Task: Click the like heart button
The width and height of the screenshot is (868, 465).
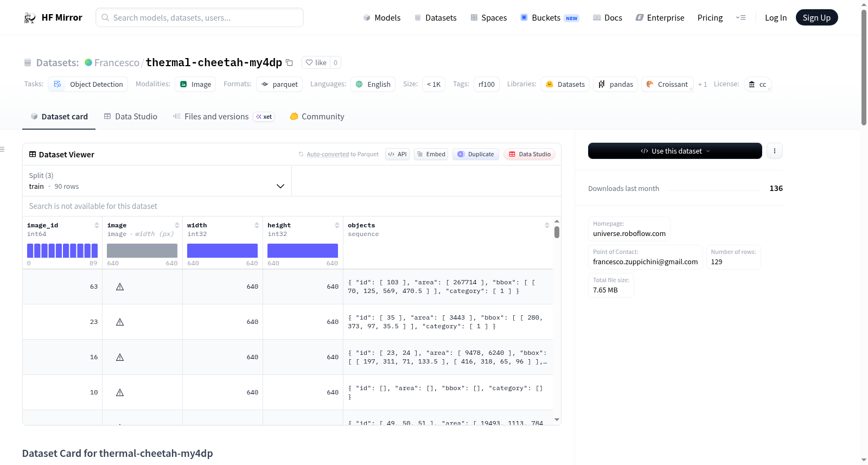Action: 316,62
